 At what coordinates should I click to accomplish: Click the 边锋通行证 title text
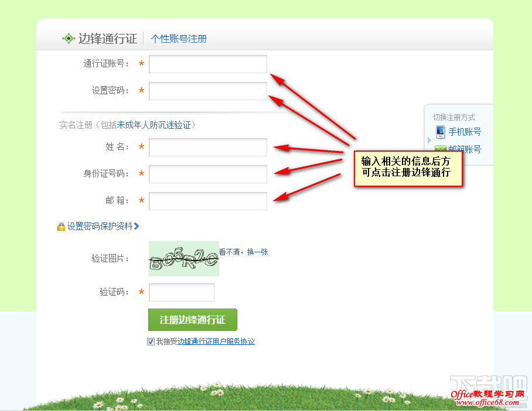click(x=108, y=39)
